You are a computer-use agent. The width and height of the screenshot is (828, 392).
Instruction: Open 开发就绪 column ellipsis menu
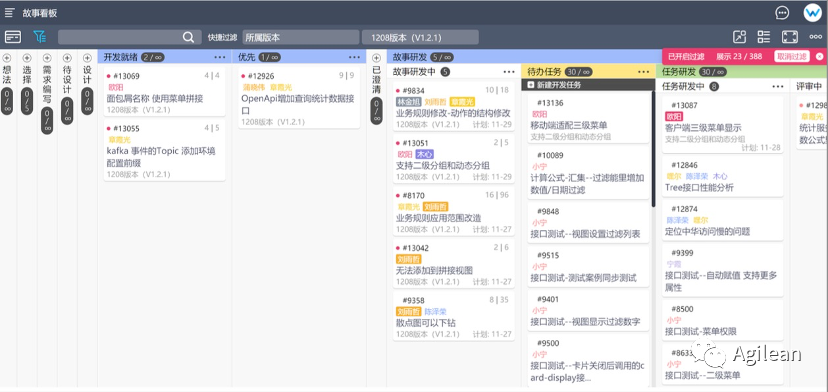pos(220,57)
